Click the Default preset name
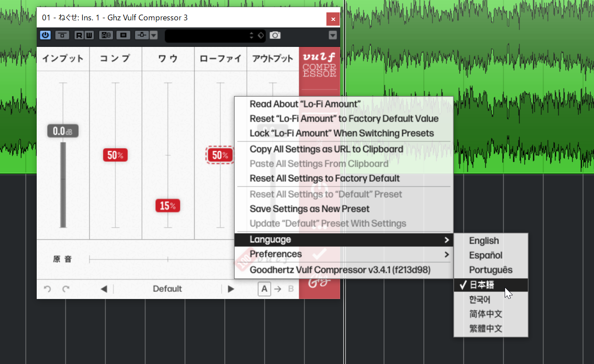 168,289
